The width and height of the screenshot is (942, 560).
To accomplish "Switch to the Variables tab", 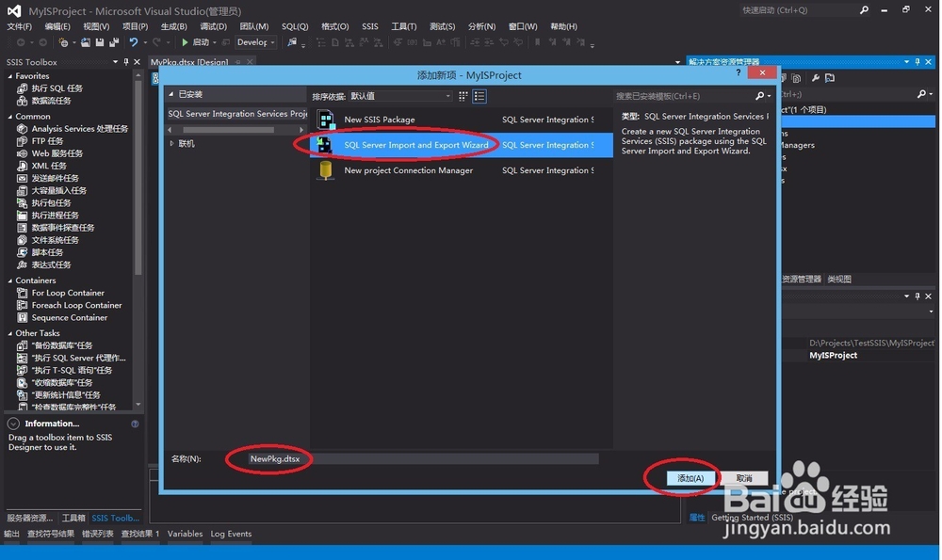I will (185, 534).
